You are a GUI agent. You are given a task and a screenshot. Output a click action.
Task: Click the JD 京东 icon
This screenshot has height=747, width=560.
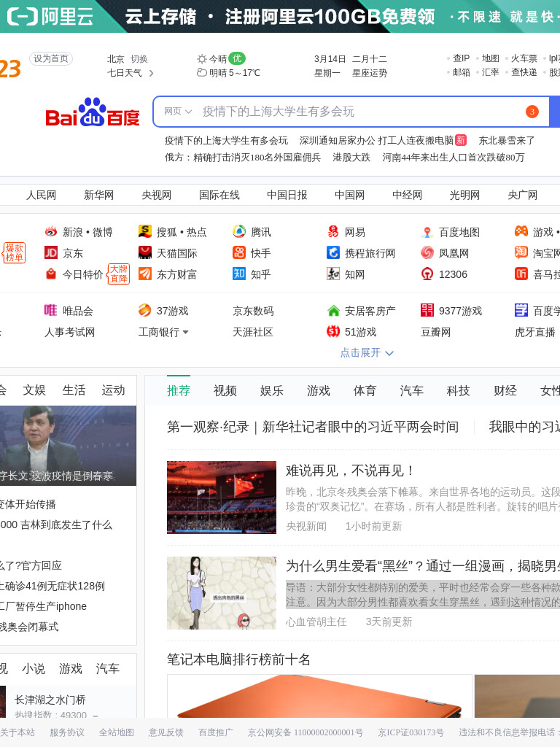pyautogui.click(x=51, y=253)
